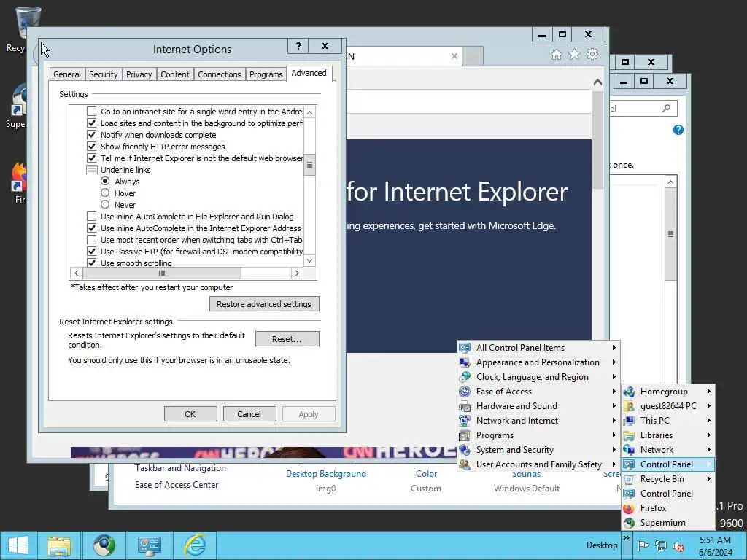Launch Supermium from the taskbar
Screen dimensions: 747x560
[x=104, y=545]
